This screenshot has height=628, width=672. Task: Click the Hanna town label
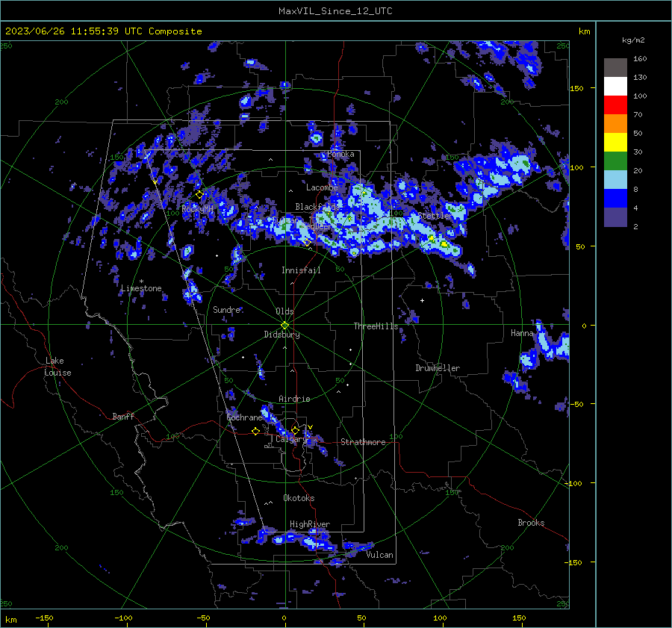[x=522, y=333]
